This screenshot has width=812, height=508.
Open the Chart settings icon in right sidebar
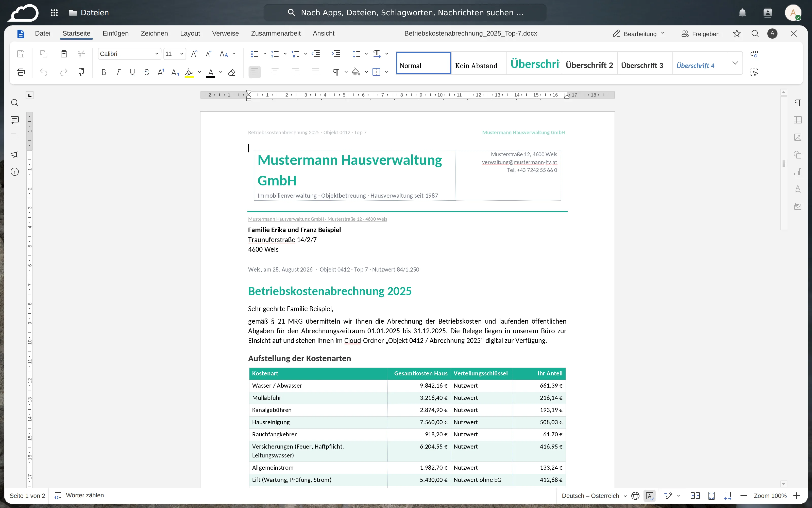click(x=798, y=172)
